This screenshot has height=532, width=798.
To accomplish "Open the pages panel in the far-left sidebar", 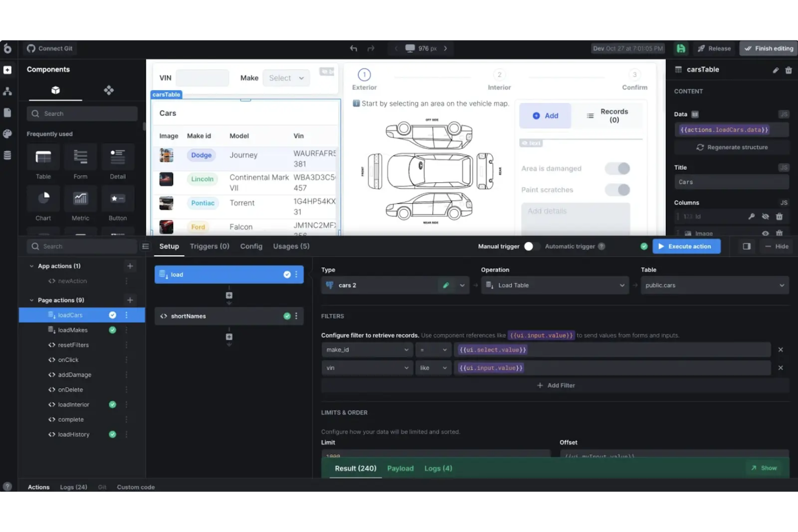I will click(8, 112).
